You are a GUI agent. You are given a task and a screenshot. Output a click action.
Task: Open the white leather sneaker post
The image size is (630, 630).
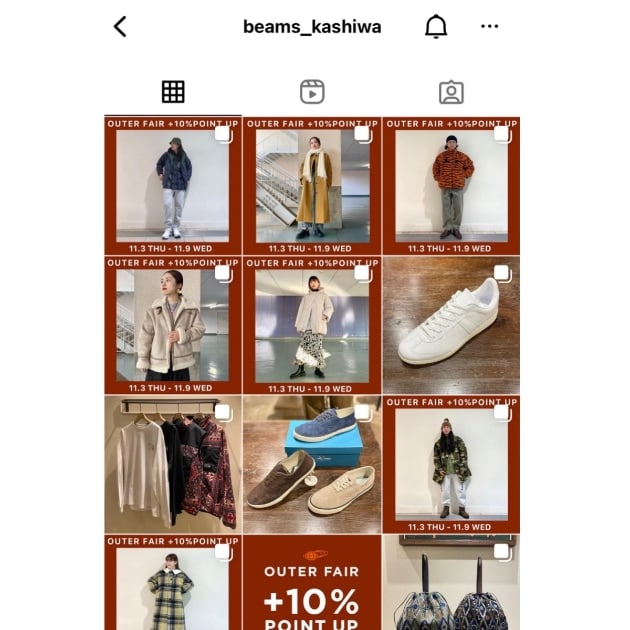[451, 325]
